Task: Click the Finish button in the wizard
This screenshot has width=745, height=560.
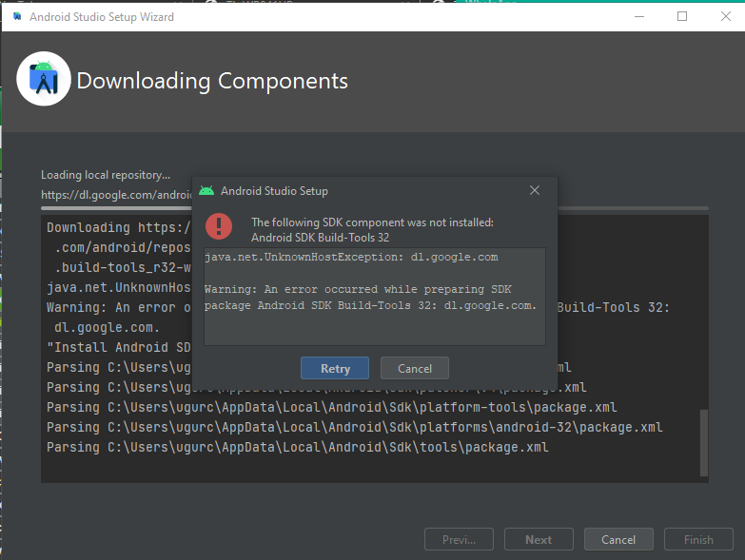Action: pos(698,540)
